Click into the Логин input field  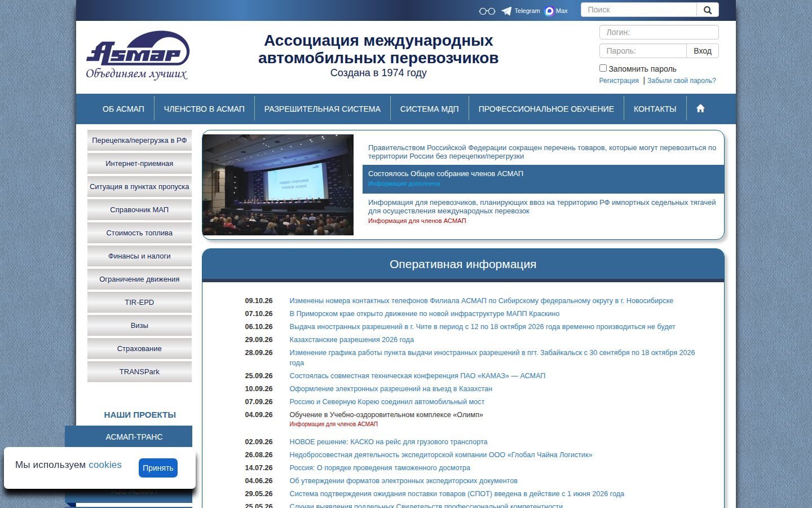[659, 32]
